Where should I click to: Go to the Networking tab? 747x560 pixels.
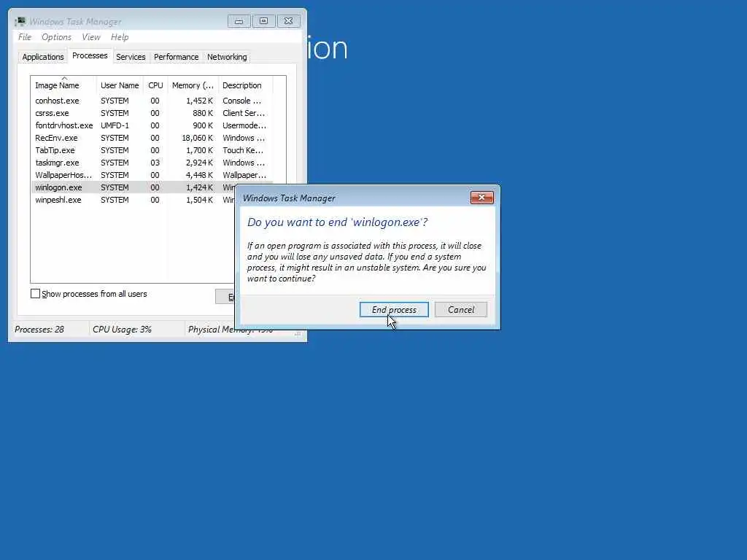[x=227, y=57]
